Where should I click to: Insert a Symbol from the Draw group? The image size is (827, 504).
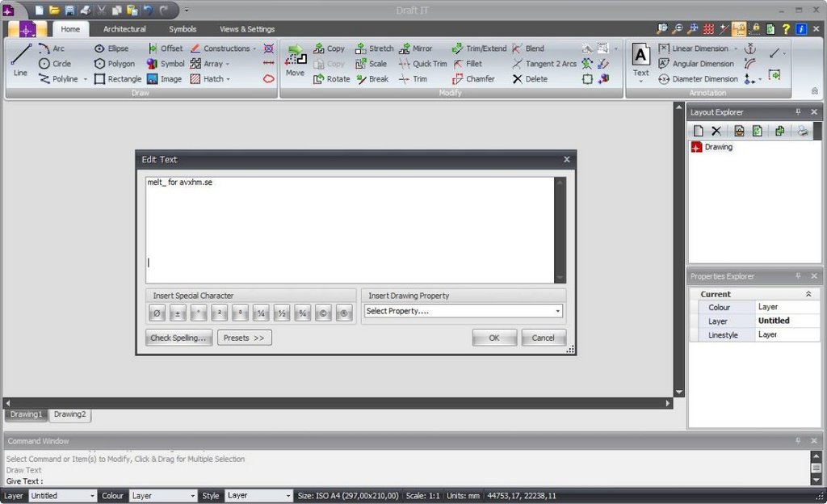click(x=166, y=64)
